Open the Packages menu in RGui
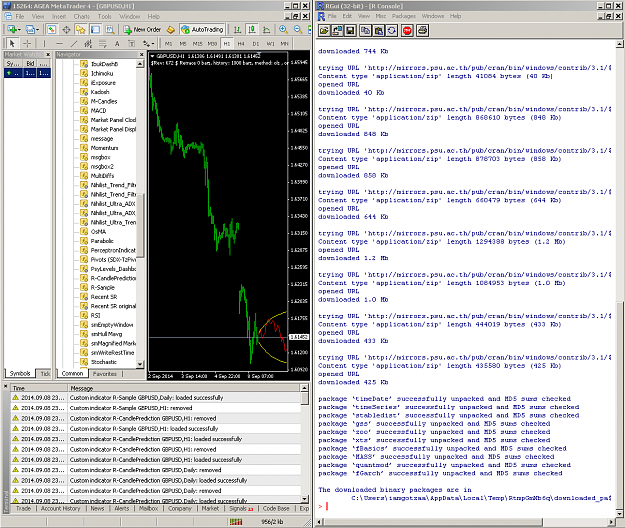This screenshot has height=528, width=625. 403,16
